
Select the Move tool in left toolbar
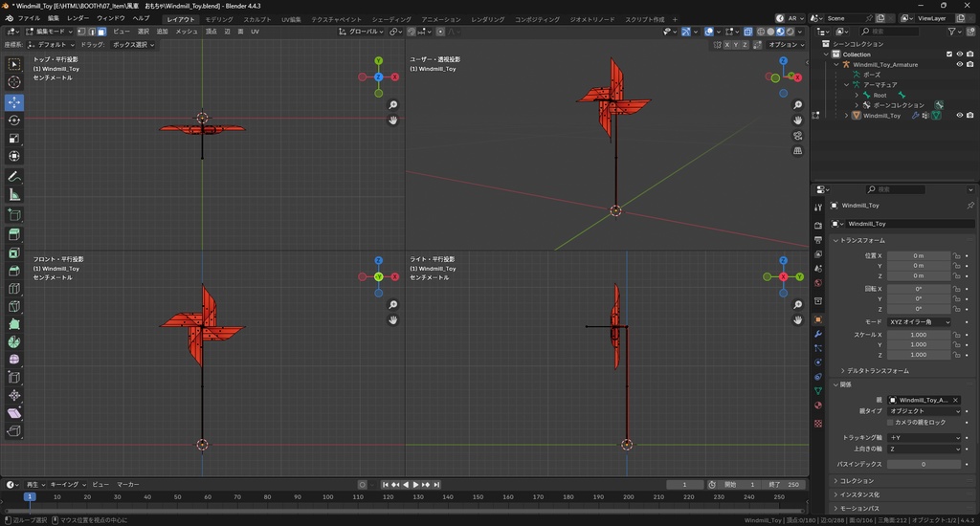13,101
